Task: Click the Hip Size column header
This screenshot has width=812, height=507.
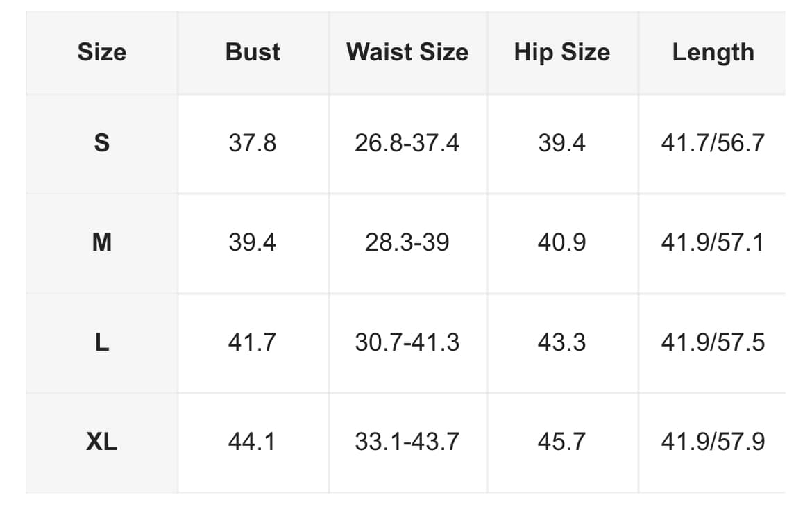Action: [562, 52]
